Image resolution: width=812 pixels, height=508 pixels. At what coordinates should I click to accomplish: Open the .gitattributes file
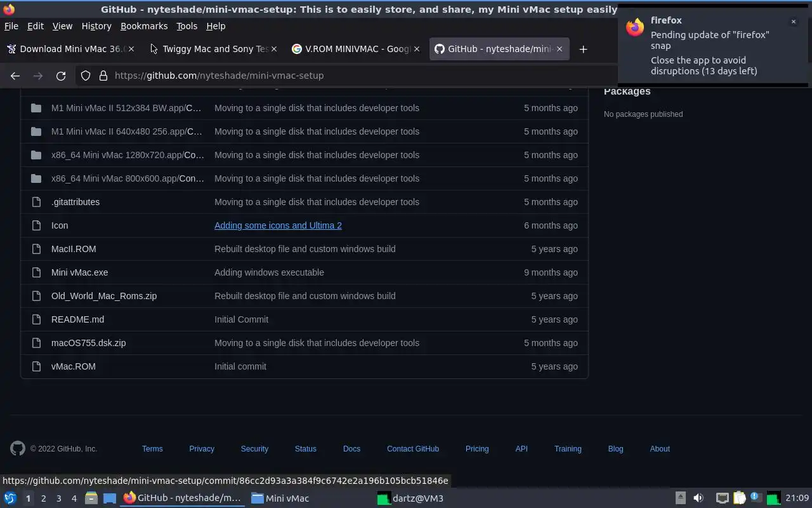(75, 202)
